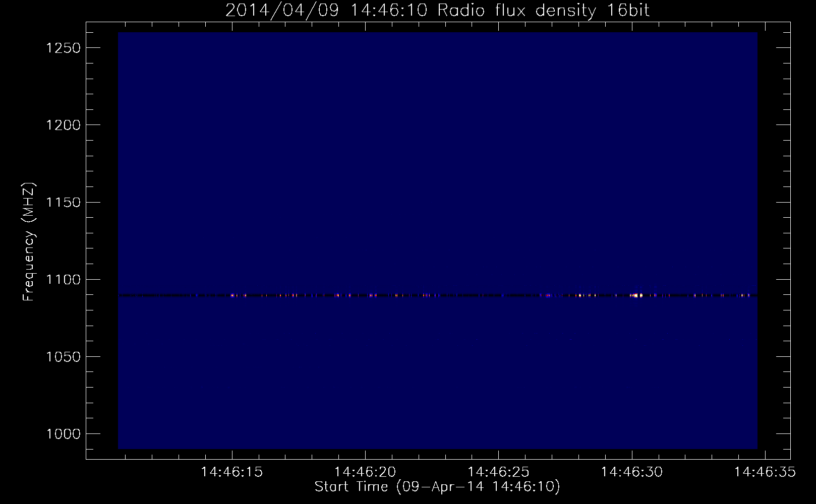
Task: Click the 14:46:25 time tick label
Action: click(498, 472)
